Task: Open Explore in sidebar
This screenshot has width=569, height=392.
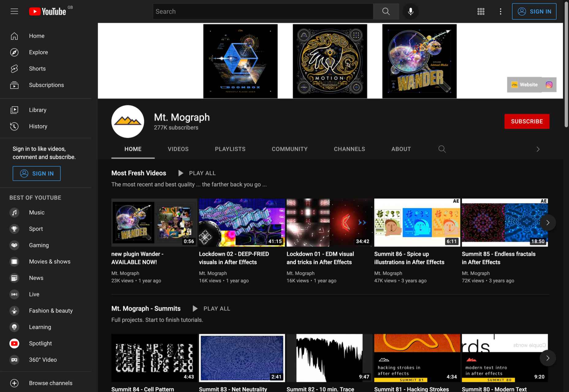Action: [46, 52]
